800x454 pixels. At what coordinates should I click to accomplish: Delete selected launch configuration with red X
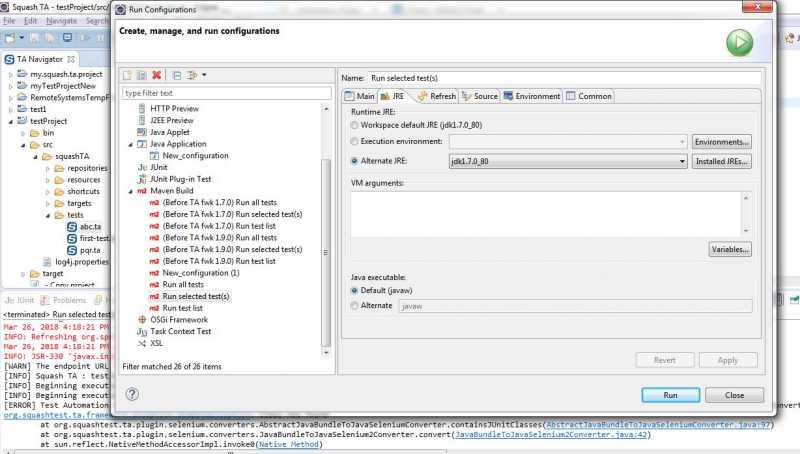coord(156,75)
